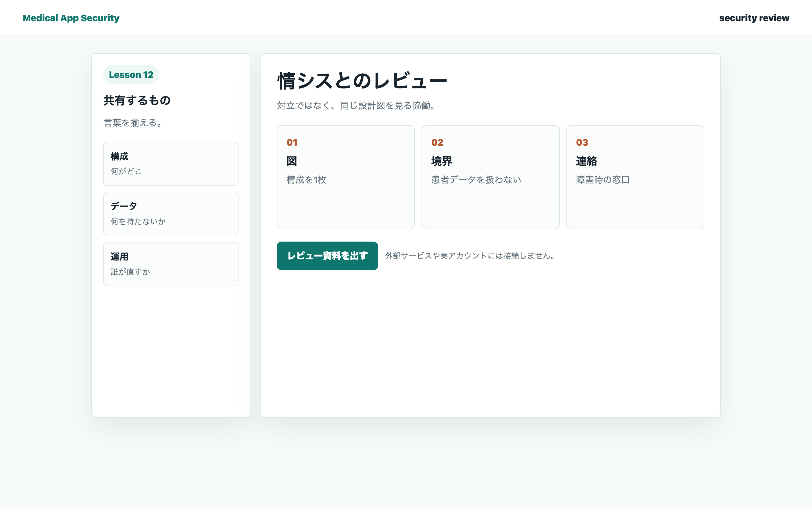
Task: Click the note 外部サービスや実アカウントには接続しません。
Action: (x=470, y=256)
